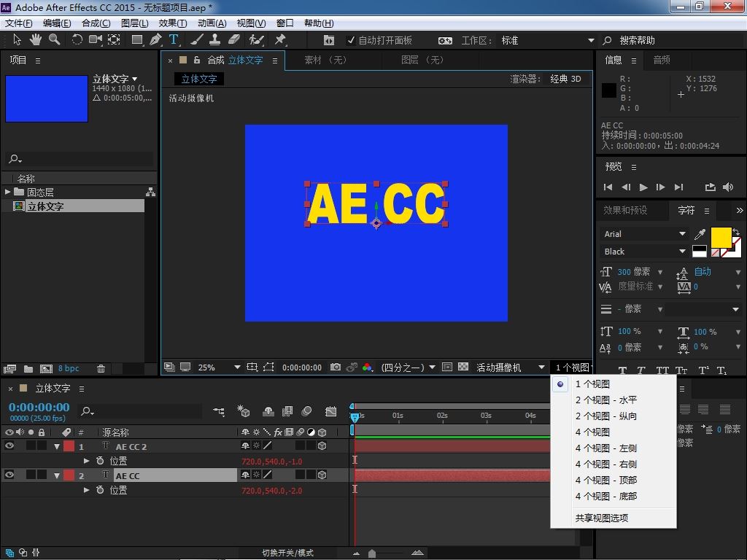The width and height of the screenshot is (747, 560).
Task: Select the Horizontal Type tool
Action: tap(174, 40)
